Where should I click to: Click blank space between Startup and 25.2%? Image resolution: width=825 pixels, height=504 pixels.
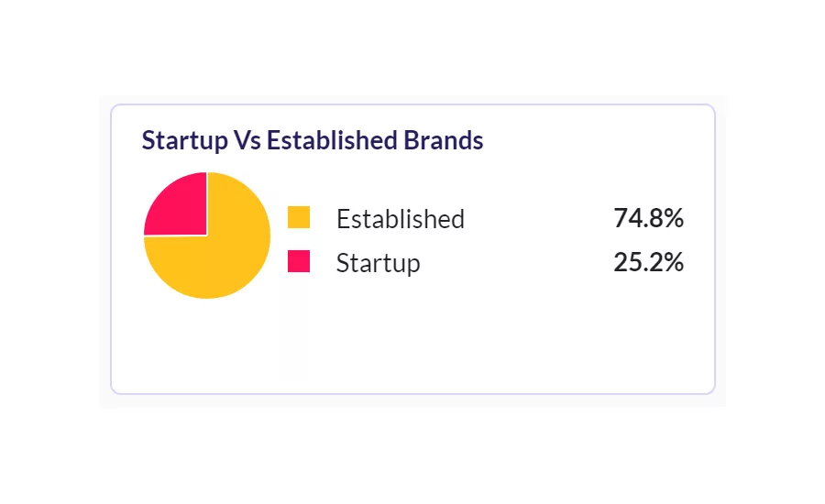click(x=515, y=262)
